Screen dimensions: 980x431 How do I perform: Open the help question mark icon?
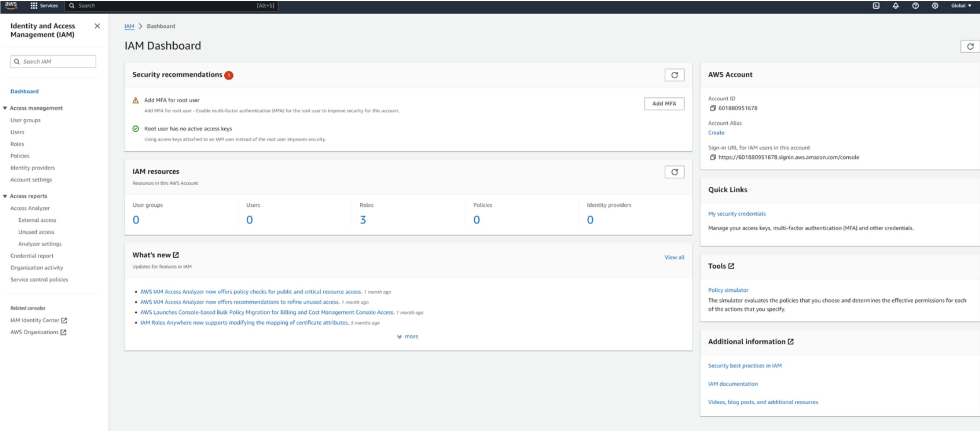click(x=915, y=6)
